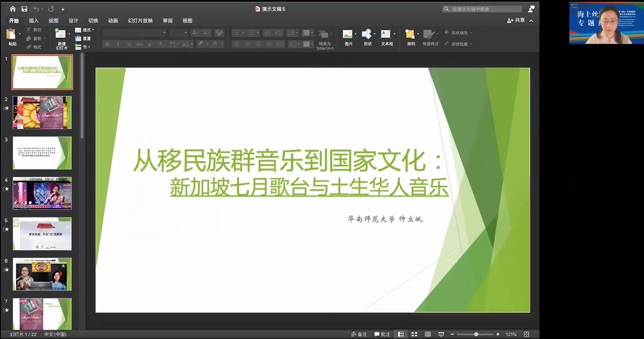Switch to the 幻灯片放映 tab
Viewport: 644px width, 339px height.
coord(140,21)
